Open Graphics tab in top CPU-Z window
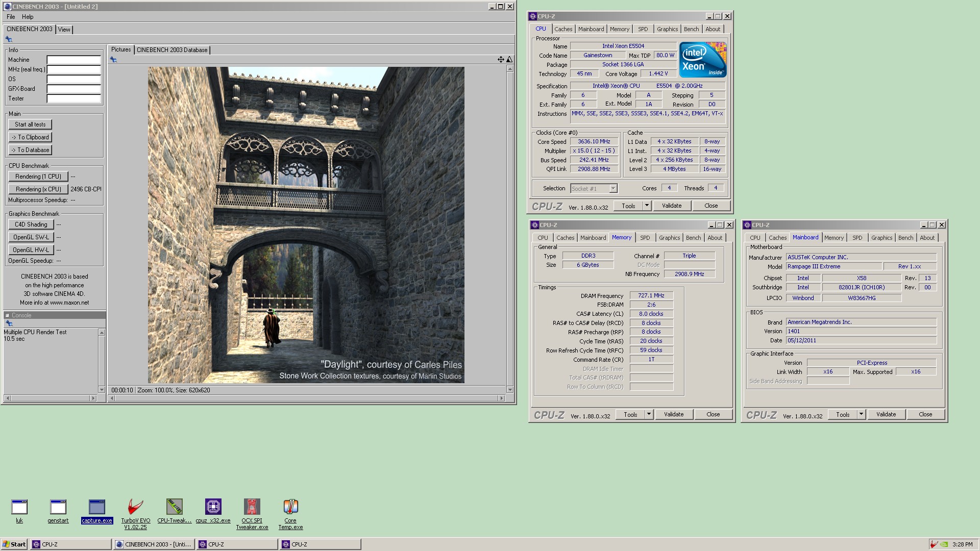 point(668,29)
